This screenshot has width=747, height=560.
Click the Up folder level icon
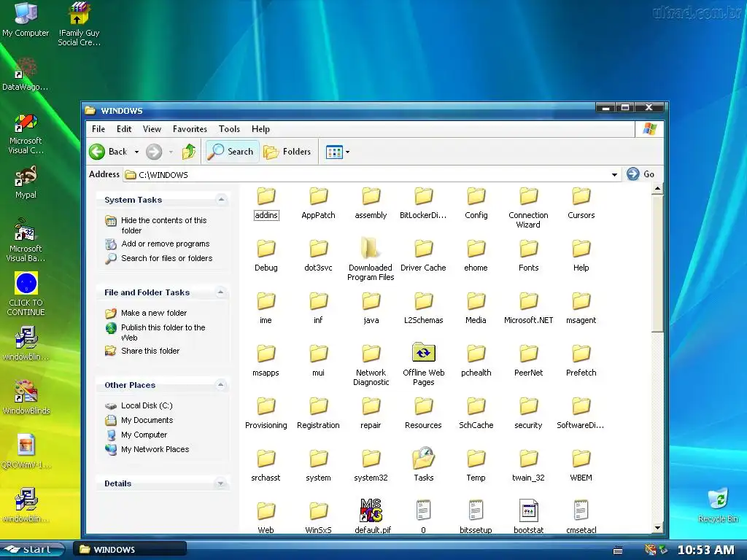coord(189,152)
